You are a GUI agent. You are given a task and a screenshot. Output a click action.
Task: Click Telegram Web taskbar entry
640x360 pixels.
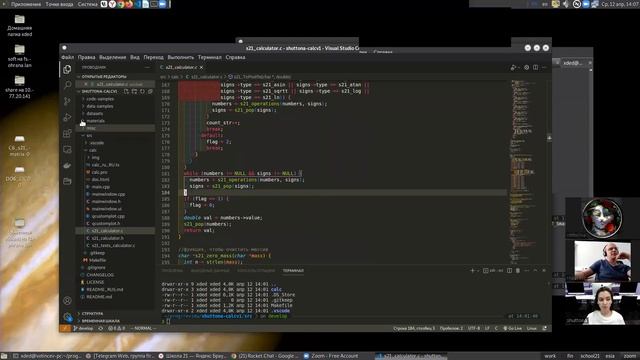coord(120,356)
